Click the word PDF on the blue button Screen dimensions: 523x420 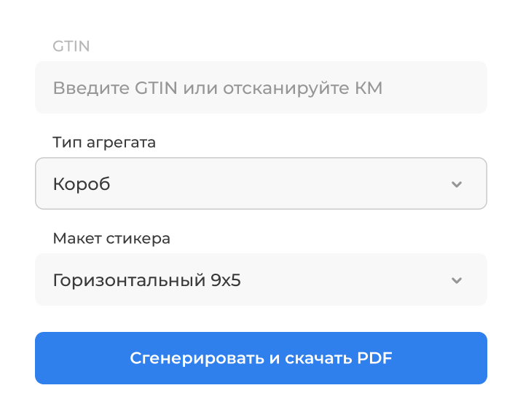coord(374,358)
